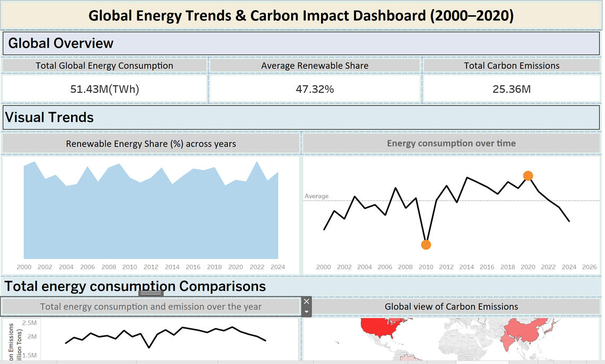Click the Global Overview section title

[x=61, y=44]
